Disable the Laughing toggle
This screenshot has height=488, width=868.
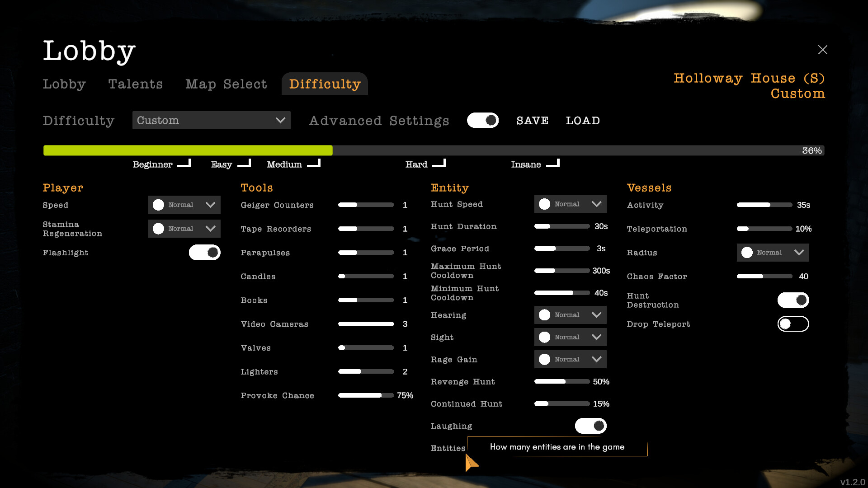click(591, 426)
